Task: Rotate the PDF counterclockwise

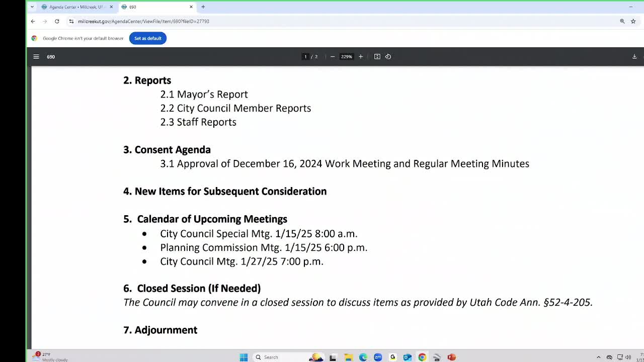Action: (x=388, y=57)
